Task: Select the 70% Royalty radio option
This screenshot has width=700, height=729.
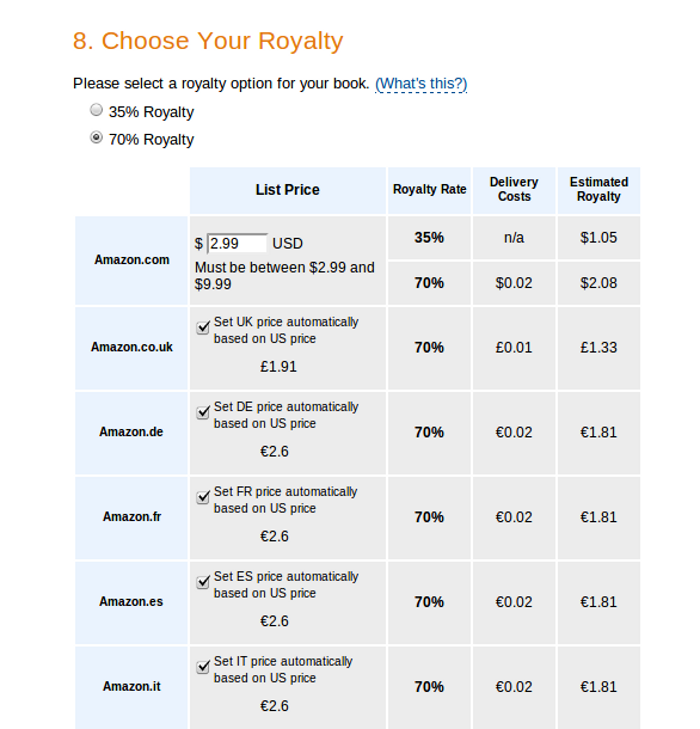Action: pyautogui.click(x=96, y=138)
